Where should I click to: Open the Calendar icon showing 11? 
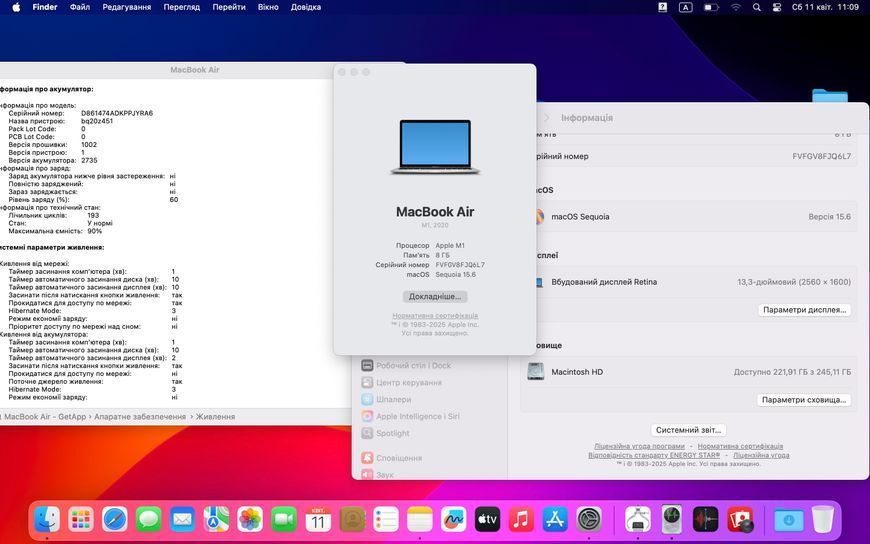(318, 520)
